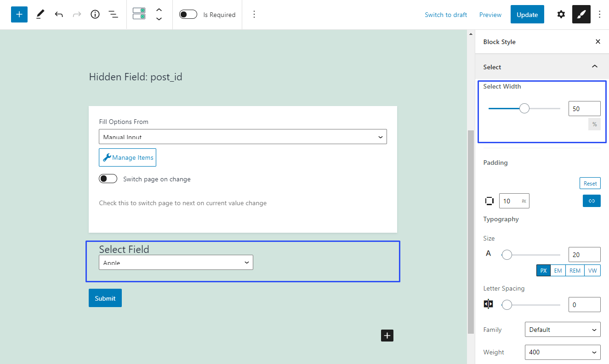Open the List View icon

click(113, 14)
